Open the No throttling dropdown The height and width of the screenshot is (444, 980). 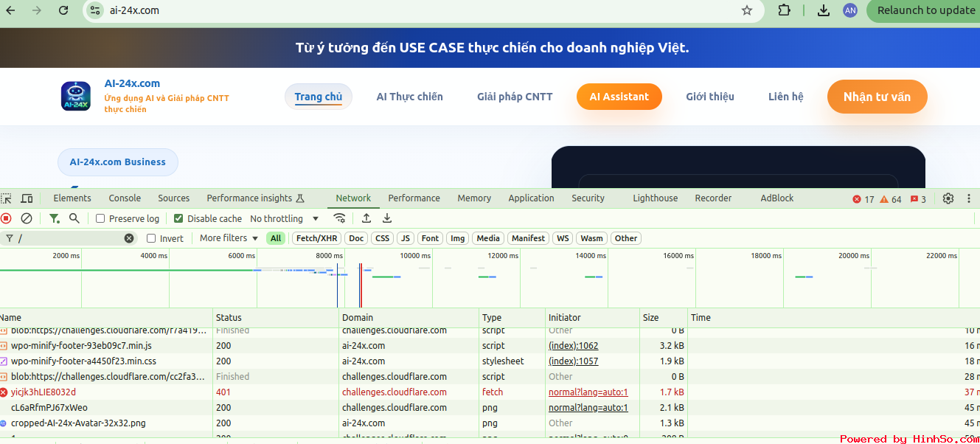[285, 218]
